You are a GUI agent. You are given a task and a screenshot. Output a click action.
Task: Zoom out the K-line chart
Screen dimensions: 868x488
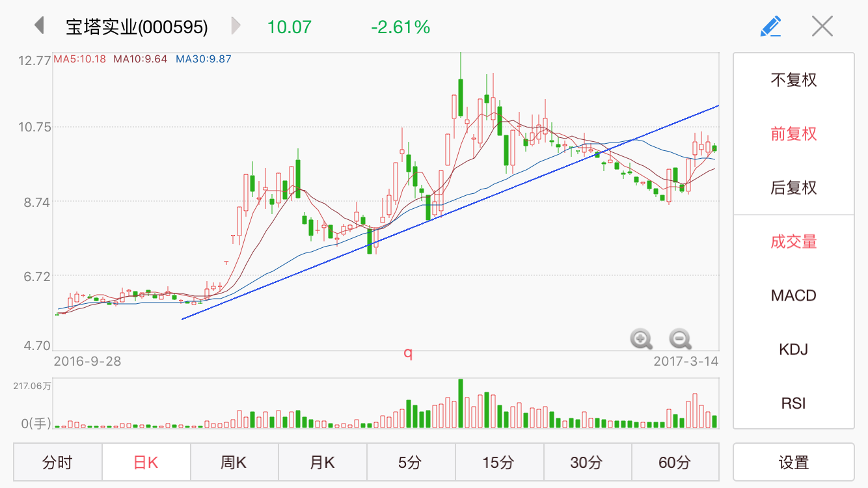[681, 338]
